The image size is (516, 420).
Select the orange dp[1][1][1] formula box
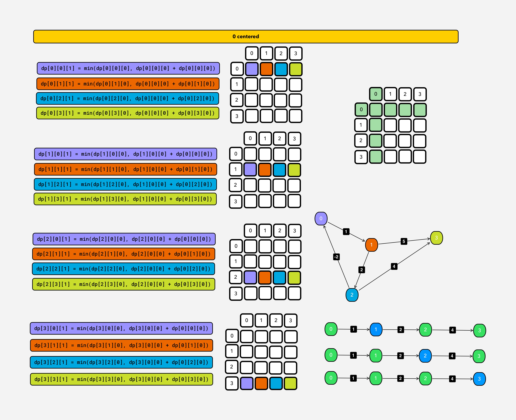(125, 169)
